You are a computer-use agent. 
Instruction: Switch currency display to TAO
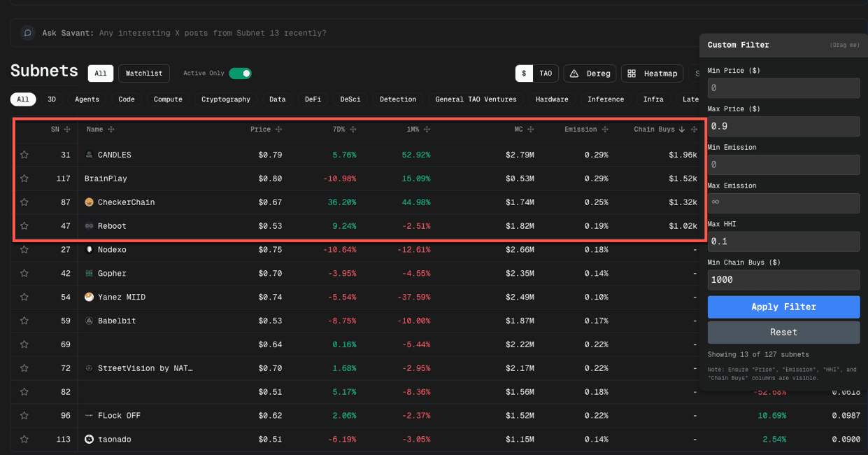click(546, 73)
